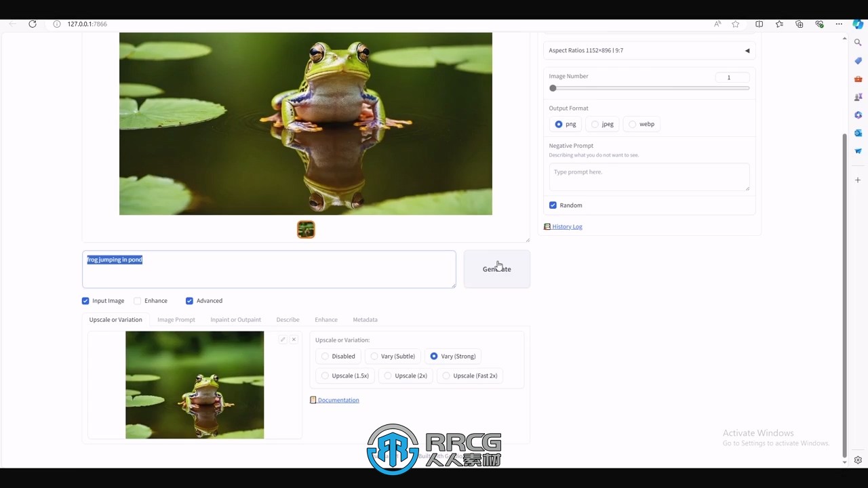This screenshot has width=868, height=488.
Task: Edit the input frog image with pencil icon
Action: (x=283, y=340)
